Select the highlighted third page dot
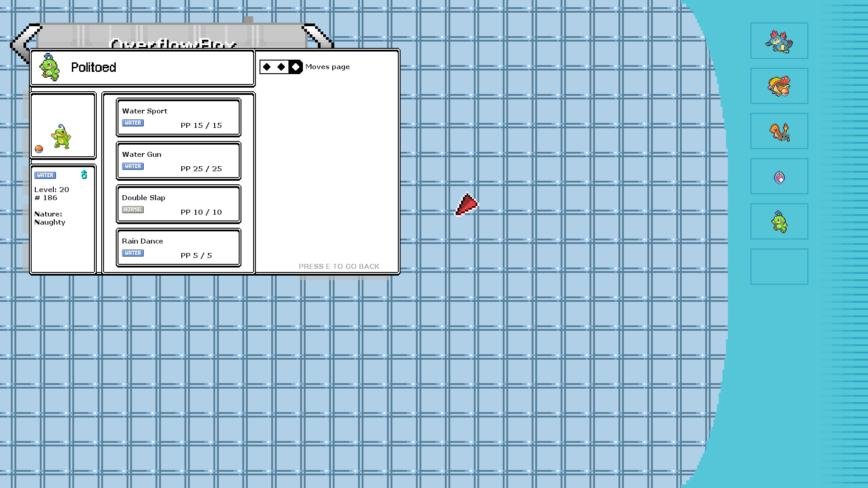The image size is (868, 488). point(296,67)
